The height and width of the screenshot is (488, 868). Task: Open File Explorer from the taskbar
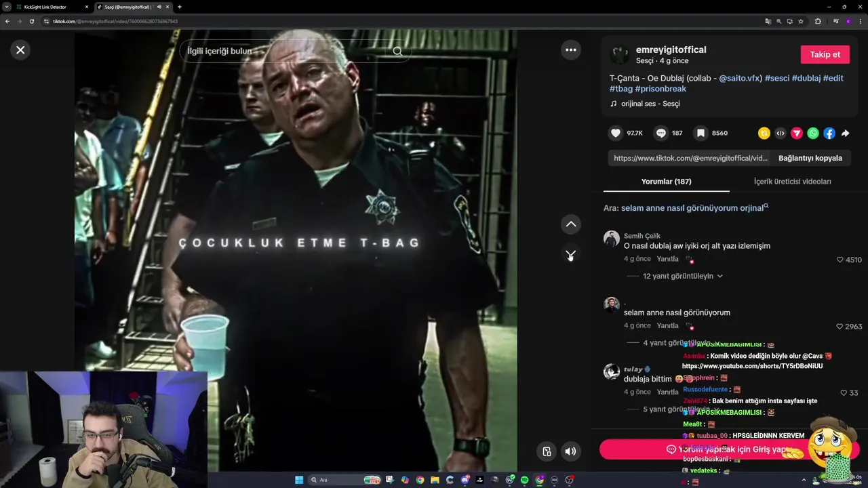tap(435, 480)
